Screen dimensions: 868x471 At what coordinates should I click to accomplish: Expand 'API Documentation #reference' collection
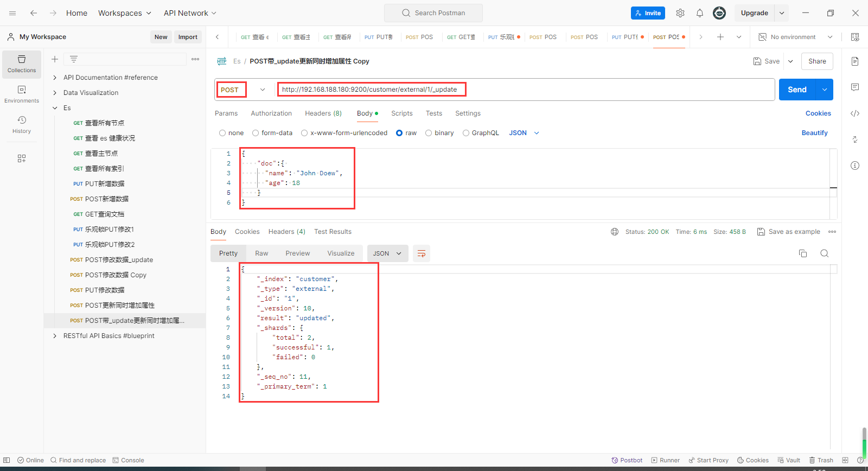pyautogui.click(x=55, y=78)
